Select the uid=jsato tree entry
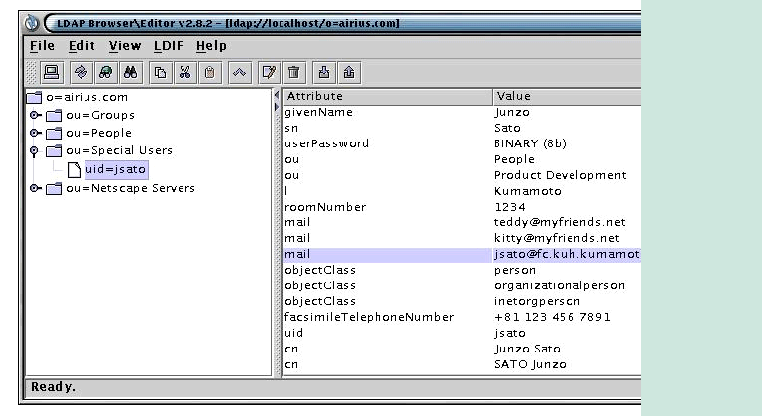 [x=116, y=169]
